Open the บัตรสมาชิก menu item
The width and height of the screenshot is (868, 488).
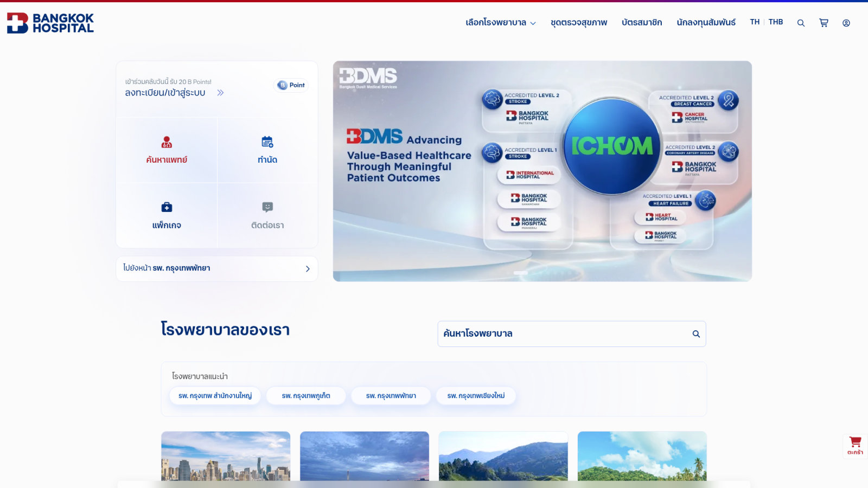click(642, 23)
